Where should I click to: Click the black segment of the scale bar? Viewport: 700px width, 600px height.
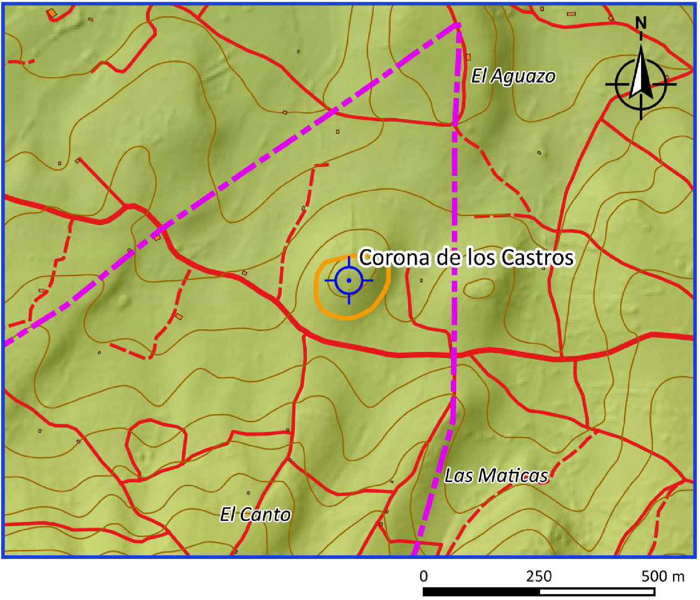pyautogui.click(x=481, y=591)
